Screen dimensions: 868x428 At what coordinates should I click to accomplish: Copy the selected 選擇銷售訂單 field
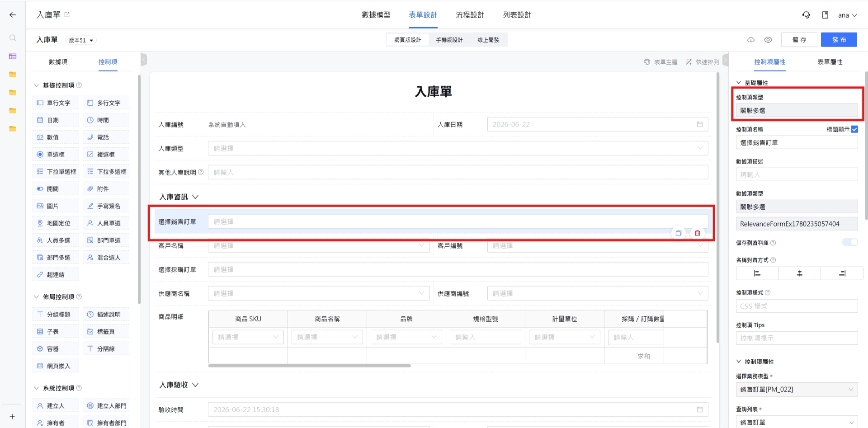[x=679, y=233]
